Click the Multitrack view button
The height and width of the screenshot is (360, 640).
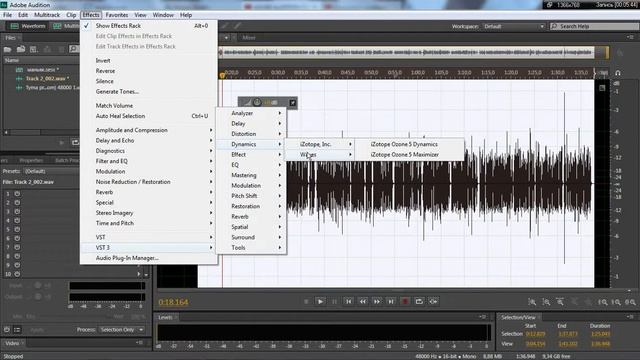coord(65,26)
